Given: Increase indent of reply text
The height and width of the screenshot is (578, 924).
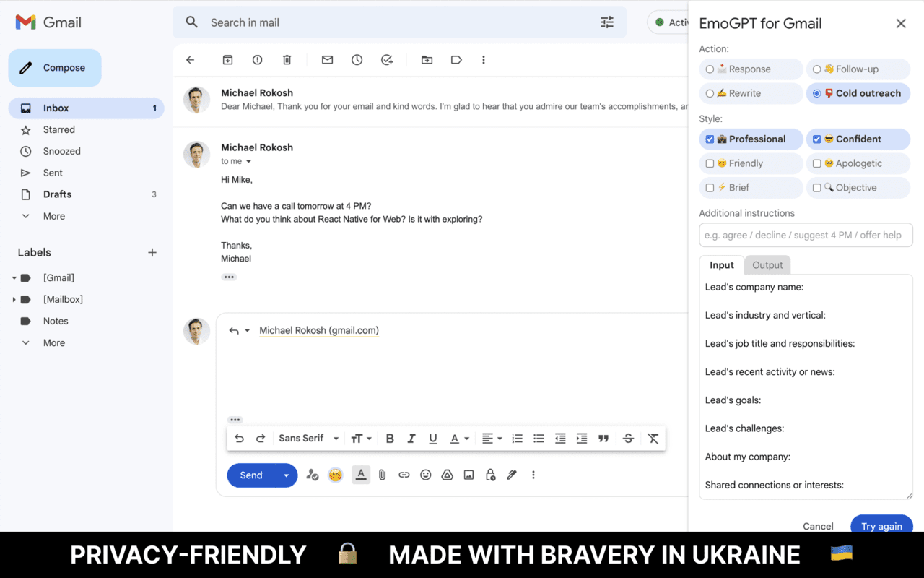Looking at the screenshot, I should click(582, 439).
